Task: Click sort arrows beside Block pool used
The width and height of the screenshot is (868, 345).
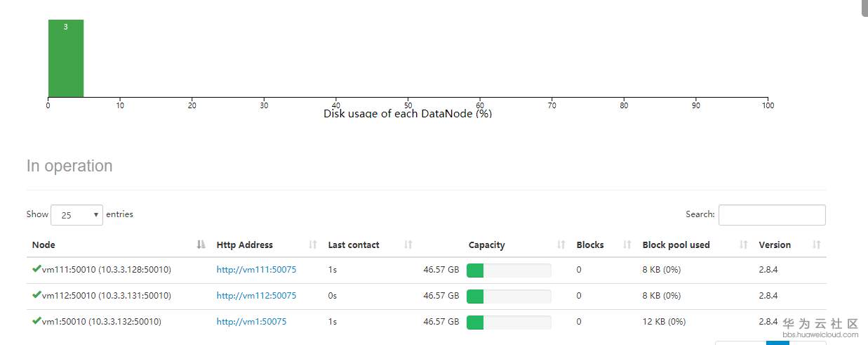Action: tap(744, 245)
